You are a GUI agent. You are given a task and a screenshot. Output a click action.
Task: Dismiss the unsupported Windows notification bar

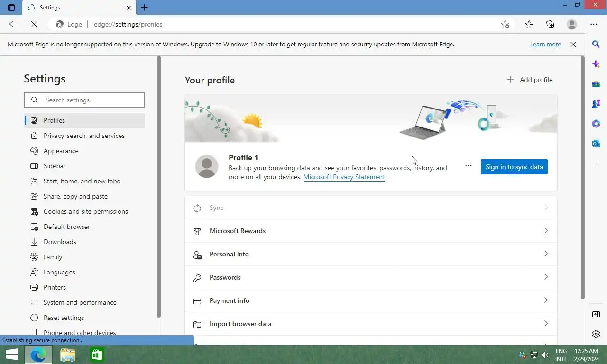[x=573, y=45]
